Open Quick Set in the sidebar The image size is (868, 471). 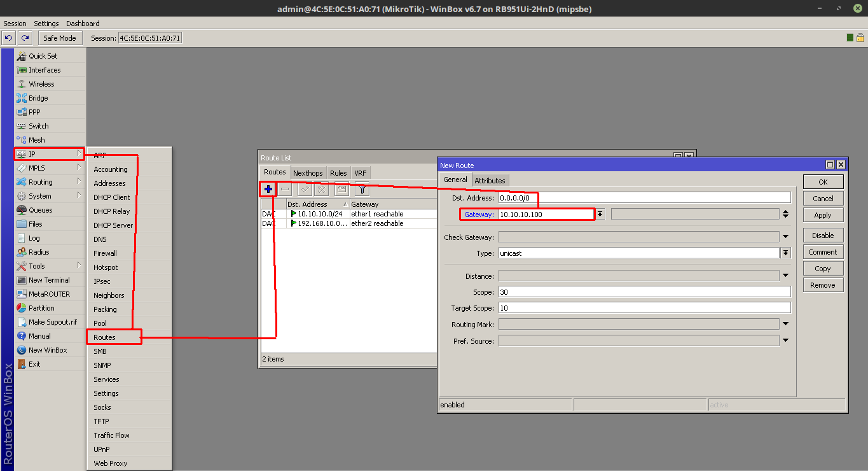[x=50, y=56]
